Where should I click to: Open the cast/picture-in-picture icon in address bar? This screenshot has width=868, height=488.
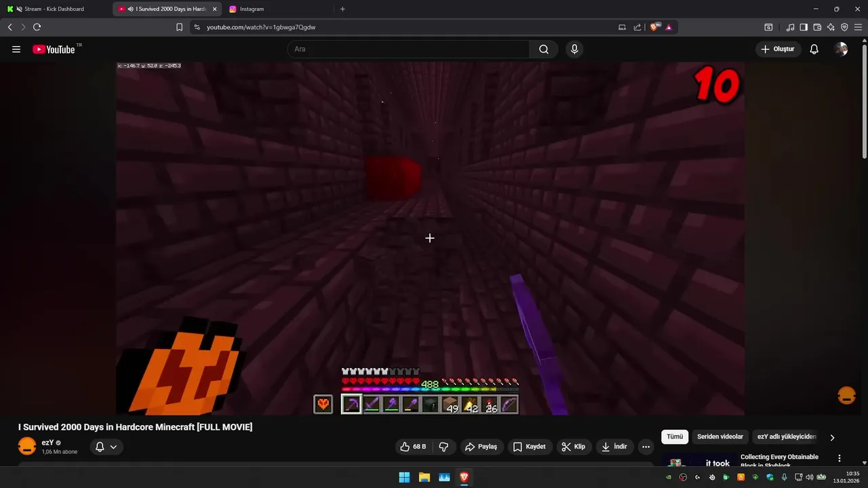pyautogui.click(x=622, y=27)
